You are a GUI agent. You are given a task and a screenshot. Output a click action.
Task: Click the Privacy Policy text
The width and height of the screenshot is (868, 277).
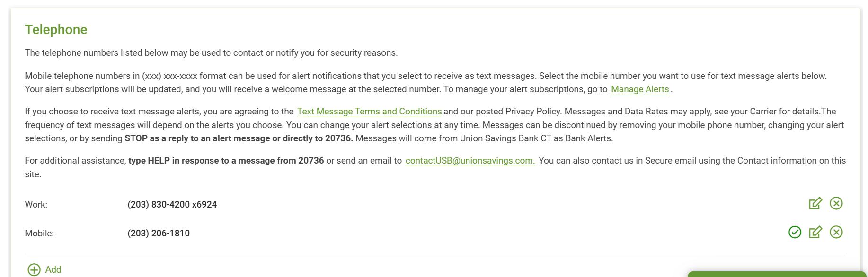(532, 112)
